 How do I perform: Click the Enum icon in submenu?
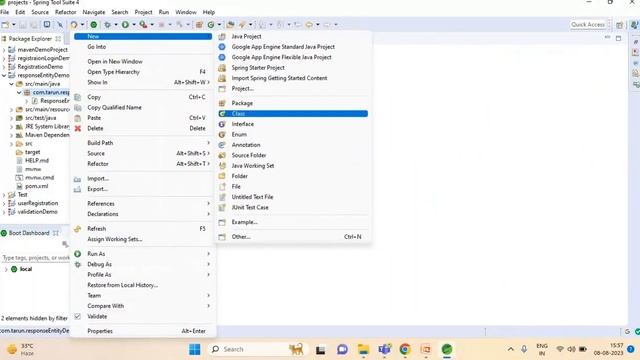[x=222, y=134]
